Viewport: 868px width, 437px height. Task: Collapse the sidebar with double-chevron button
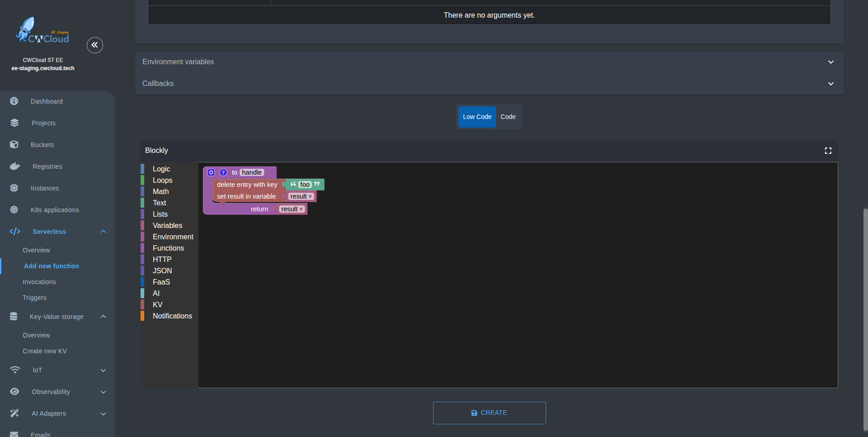(x=95, y=45)
